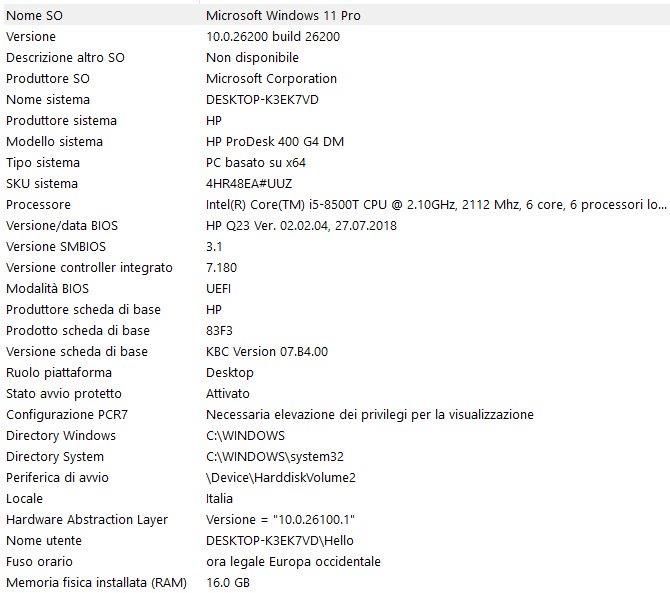670x593 pixels.
Task: Select the 'Versione/data BIOS' label
Action: coord(62,225)
